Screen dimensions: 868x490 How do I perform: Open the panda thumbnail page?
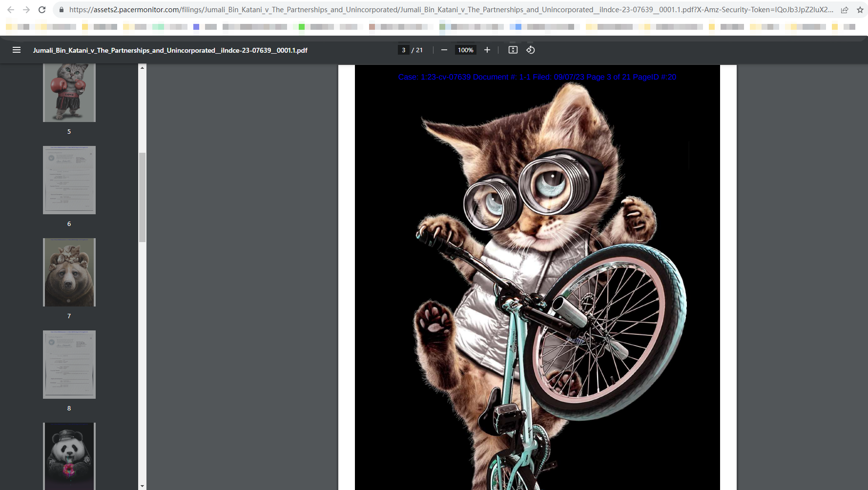[69, 456]
